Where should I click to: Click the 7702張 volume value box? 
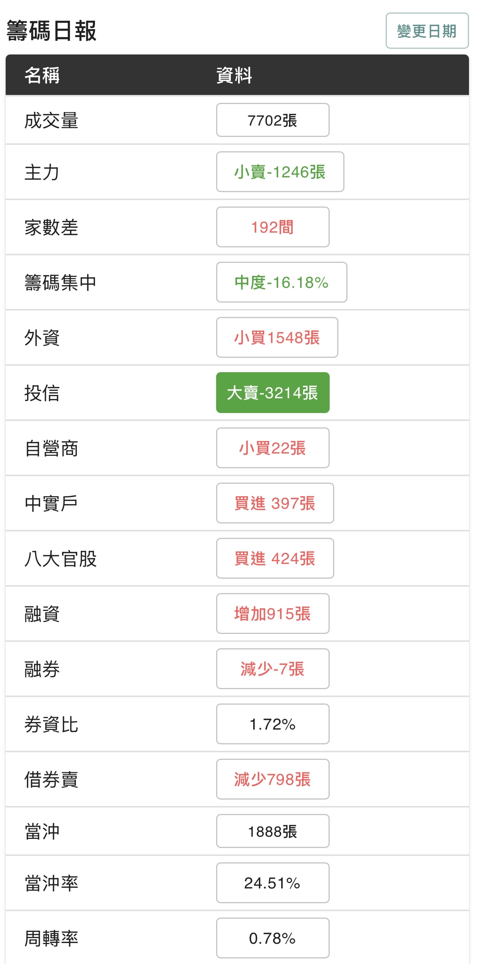click(273, 120)
